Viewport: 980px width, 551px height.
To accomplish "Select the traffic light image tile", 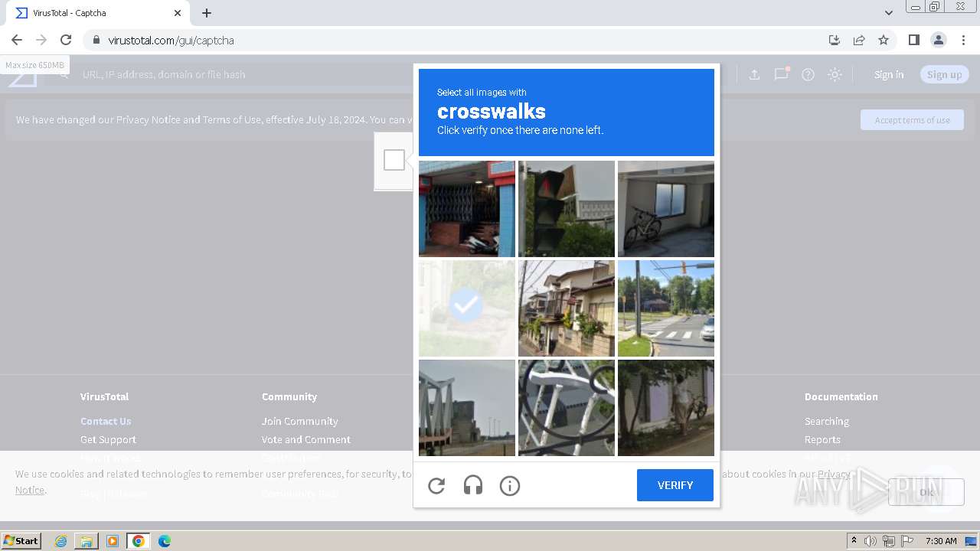I will click(567, 209).
